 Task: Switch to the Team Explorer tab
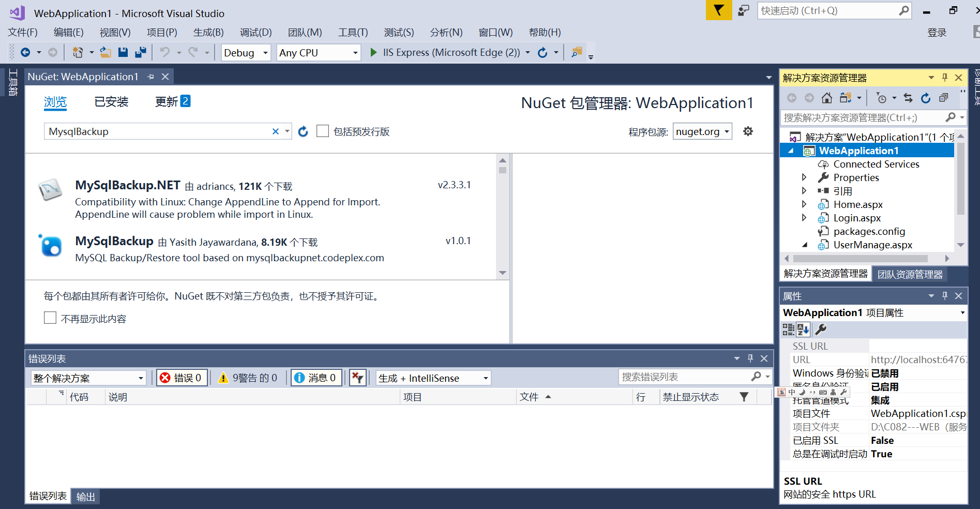(x=910, y=274)
